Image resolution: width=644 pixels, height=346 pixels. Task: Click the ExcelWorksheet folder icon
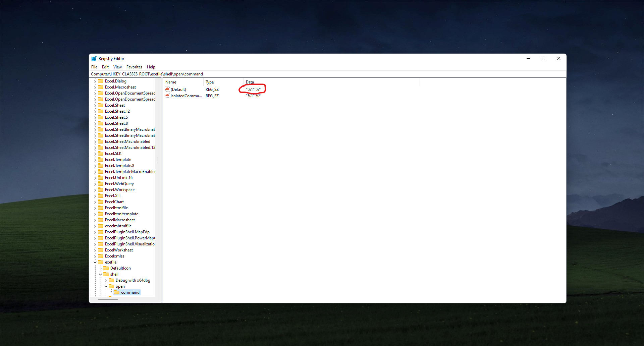pos(101,250)
